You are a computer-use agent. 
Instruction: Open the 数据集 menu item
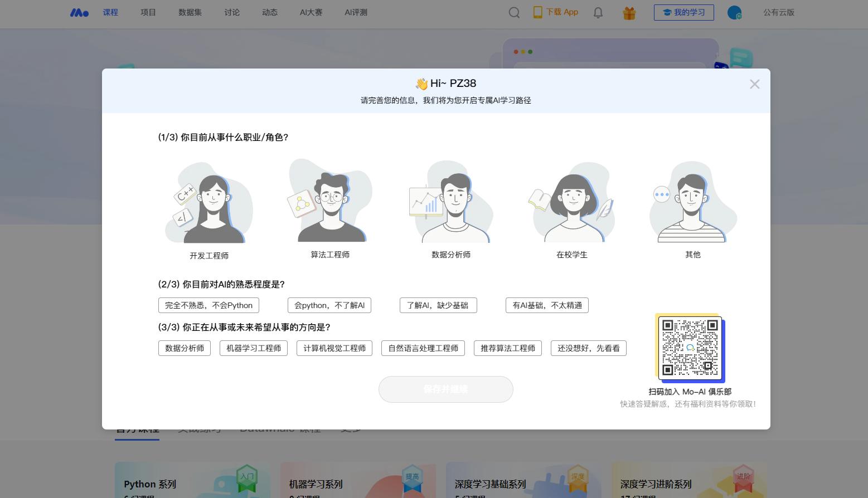pos(190,12)
